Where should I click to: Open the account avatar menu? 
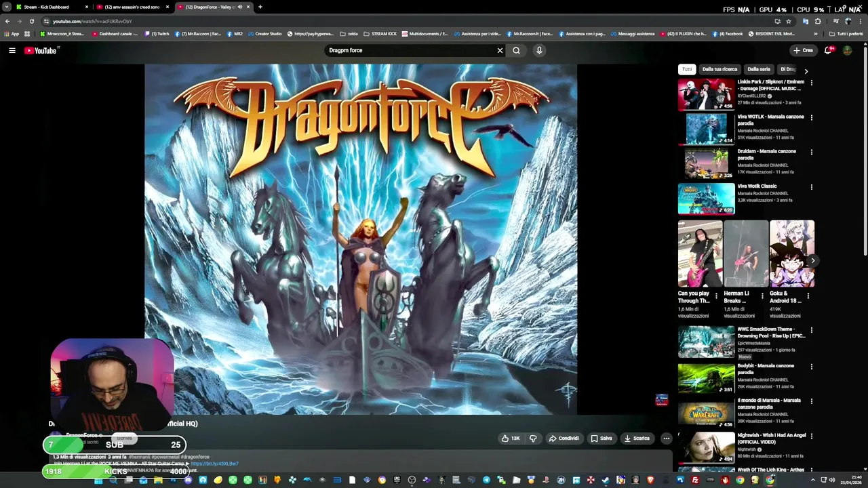(x=847, y=50)
